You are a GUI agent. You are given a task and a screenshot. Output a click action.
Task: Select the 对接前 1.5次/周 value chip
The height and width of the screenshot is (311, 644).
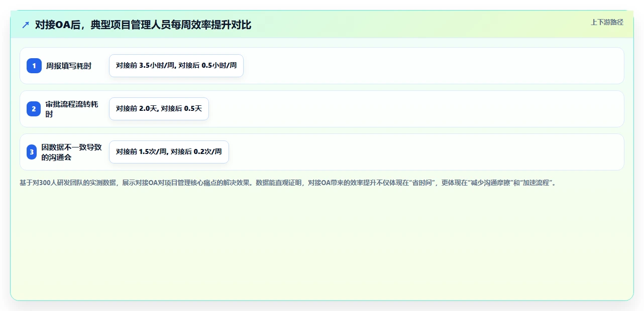(169, 152)
